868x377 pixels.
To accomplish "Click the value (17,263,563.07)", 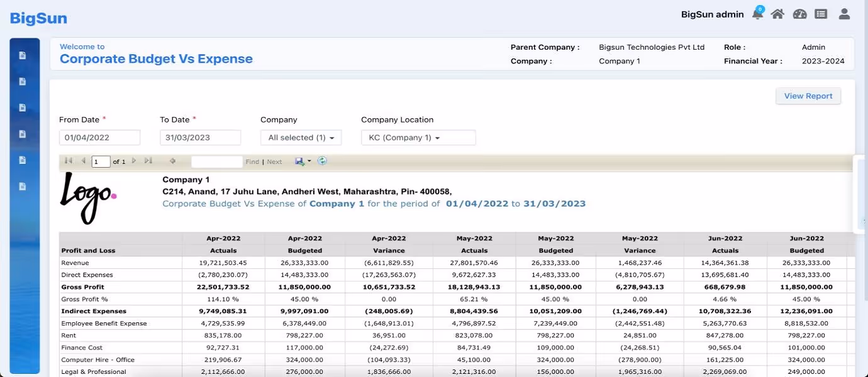I will [x=389, y=275].
